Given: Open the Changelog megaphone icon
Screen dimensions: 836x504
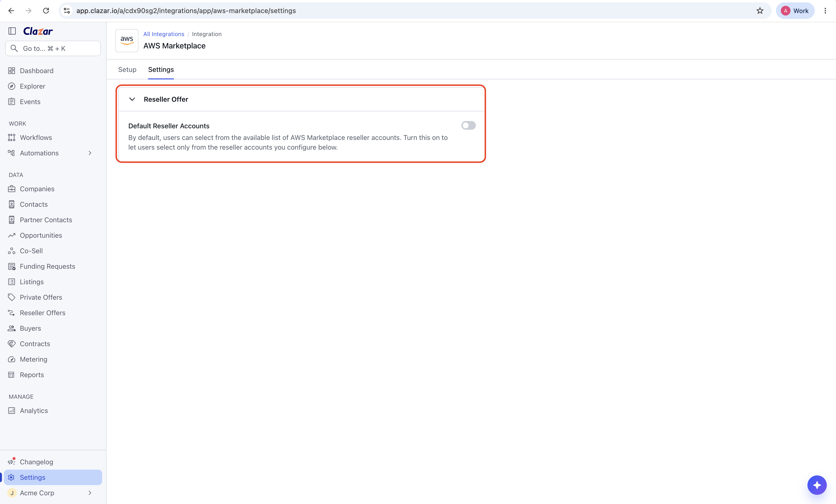Looking at the screenshot, I should tap(12, 462).
